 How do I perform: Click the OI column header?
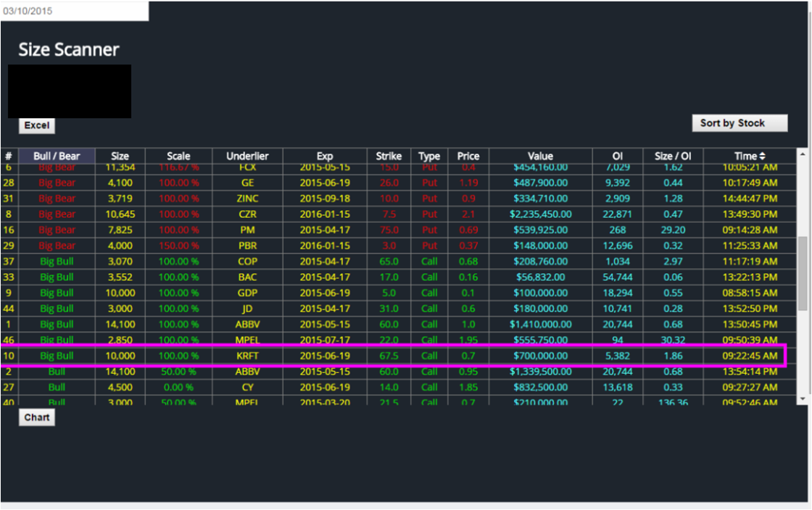click(x=617, y=156)
